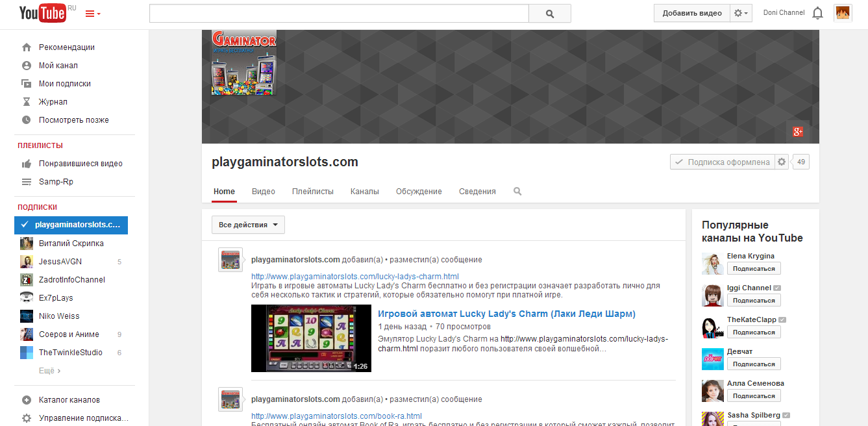Screen dimensions: 868x426
Task: Click the playlist icon beside Samp-Rp
Action: (27, 182)
